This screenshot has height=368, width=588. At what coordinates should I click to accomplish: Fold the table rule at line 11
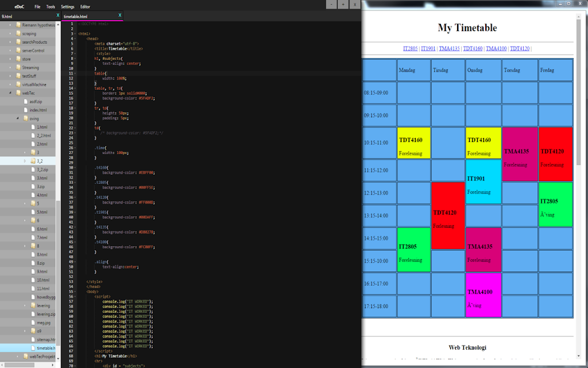75,73
